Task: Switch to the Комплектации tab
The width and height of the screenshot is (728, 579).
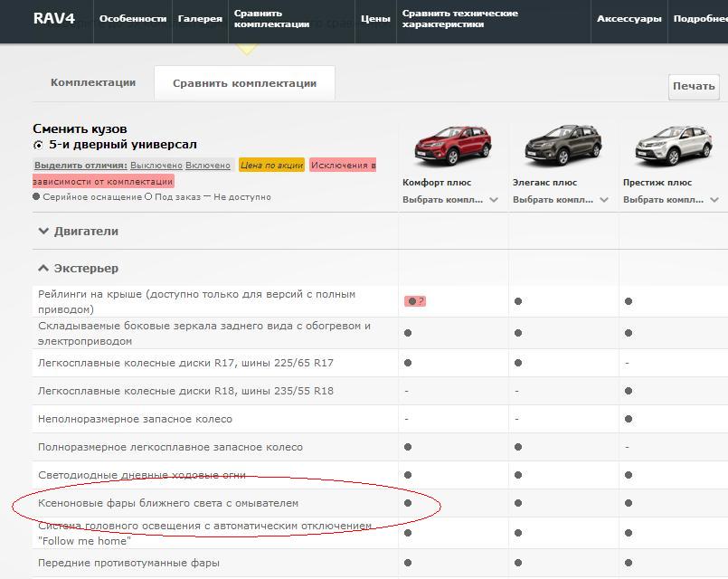Action: pyautogui.click(x=93, y=82)
